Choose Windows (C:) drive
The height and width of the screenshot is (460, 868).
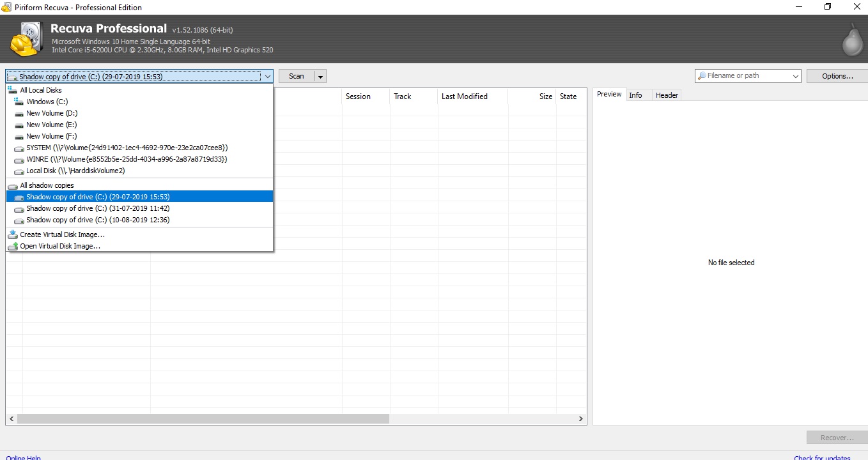point(139,102)
